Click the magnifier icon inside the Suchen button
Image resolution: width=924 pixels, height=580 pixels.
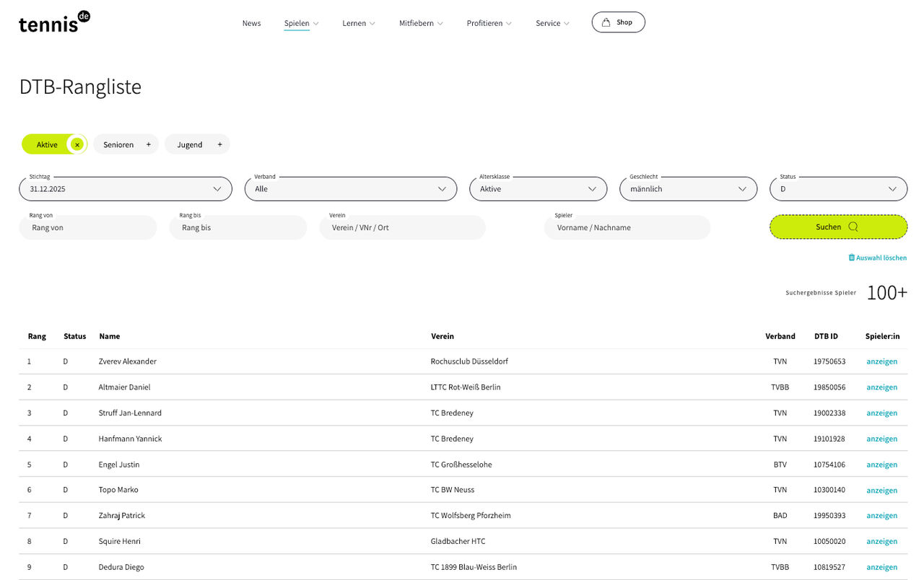point(852,227)
